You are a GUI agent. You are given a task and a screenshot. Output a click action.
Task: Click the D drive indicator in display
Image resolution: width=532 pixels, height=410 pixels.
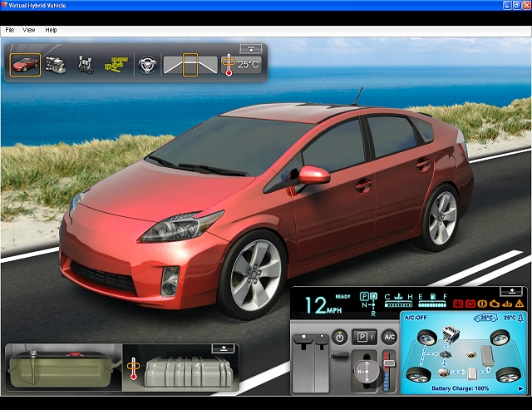click(x=373, y=297)
